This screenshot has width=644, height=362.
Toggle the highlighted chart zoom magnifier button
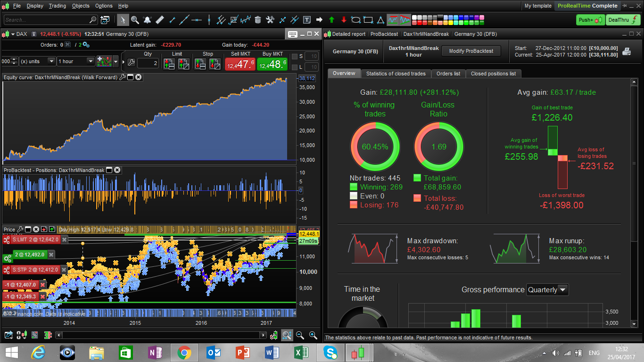(x=287, y=335)
